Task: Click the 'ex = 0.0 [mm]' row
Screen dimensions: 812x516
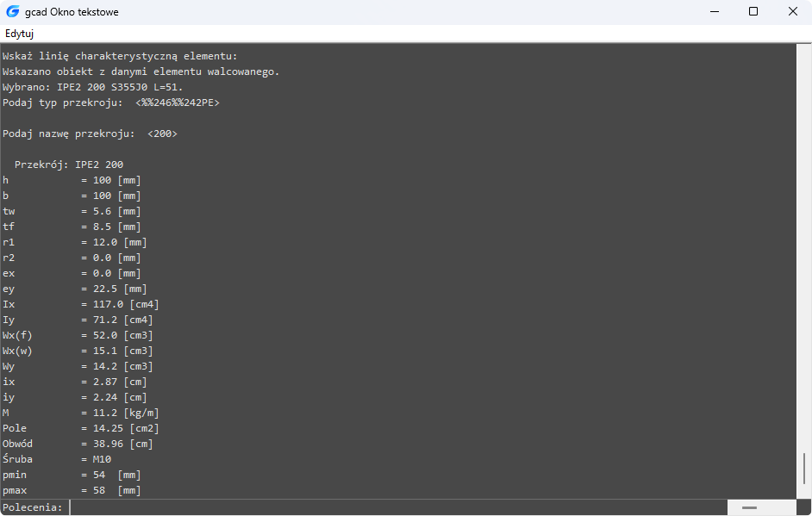Action: 72,273
